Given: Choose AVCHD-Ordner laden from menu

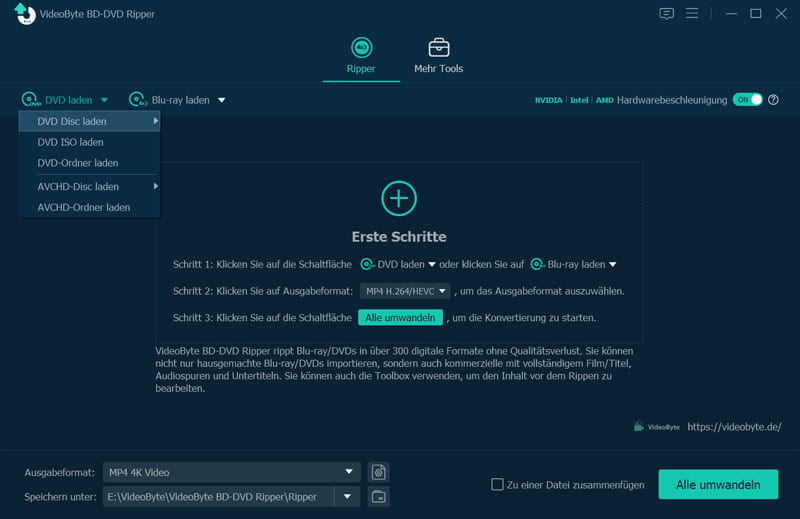Looking at the screenshot, I should click(84, 207).
